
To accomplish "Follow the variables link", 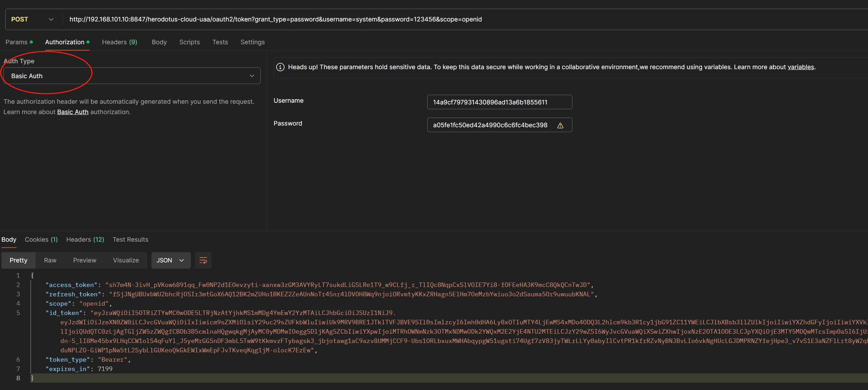I will pyautogui.click(x=801, y=67).
